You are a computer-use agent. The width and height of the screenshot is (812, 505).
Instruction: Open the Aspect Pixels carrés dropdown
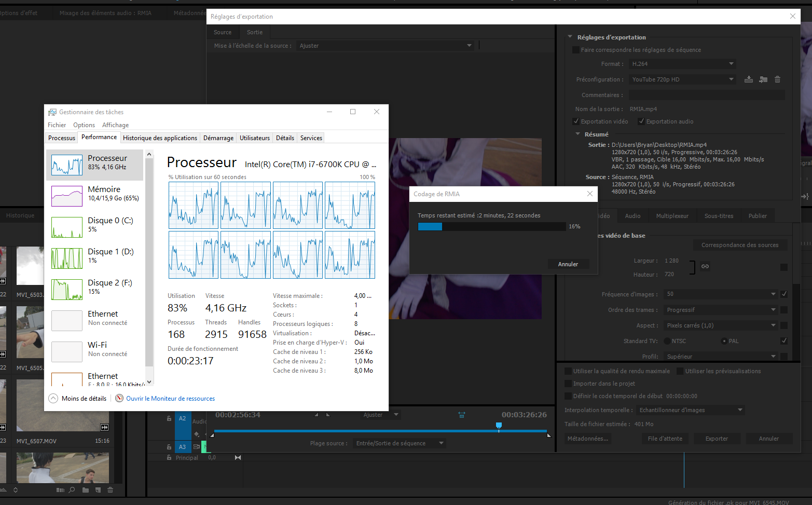(720, 325)
